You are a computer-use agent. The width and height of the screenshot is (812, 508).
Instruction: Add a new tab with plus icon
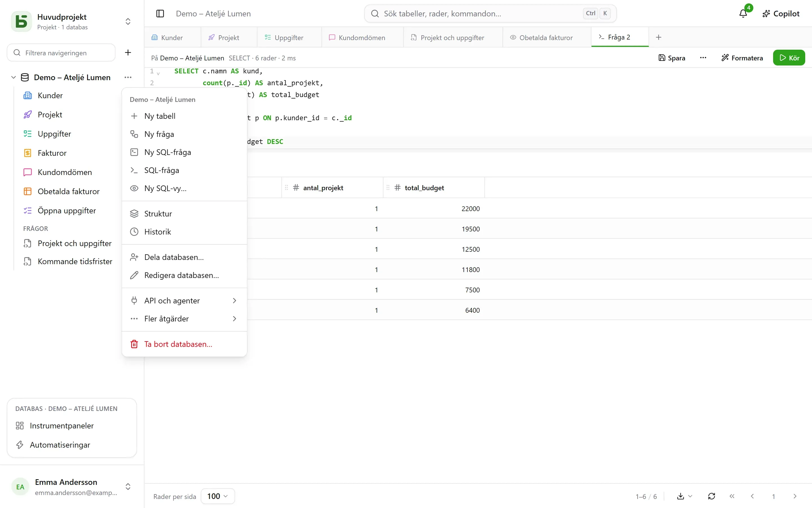pos(658,37)
